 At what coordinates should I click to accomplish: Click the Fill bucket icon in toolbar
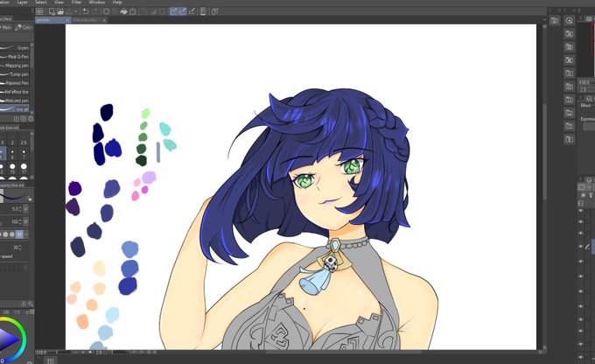[x=123, y=11]
